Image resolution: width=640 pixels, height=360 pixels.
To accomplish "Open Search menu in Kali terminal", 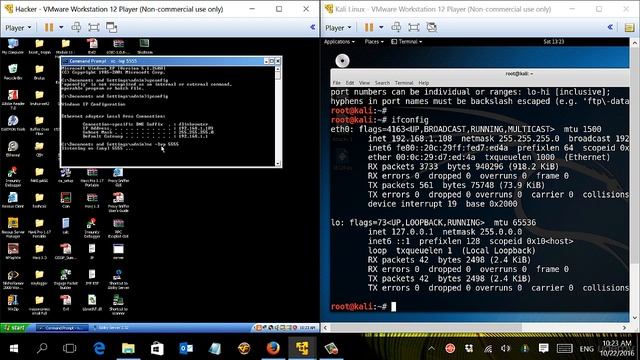I will [x=382, y=83].
